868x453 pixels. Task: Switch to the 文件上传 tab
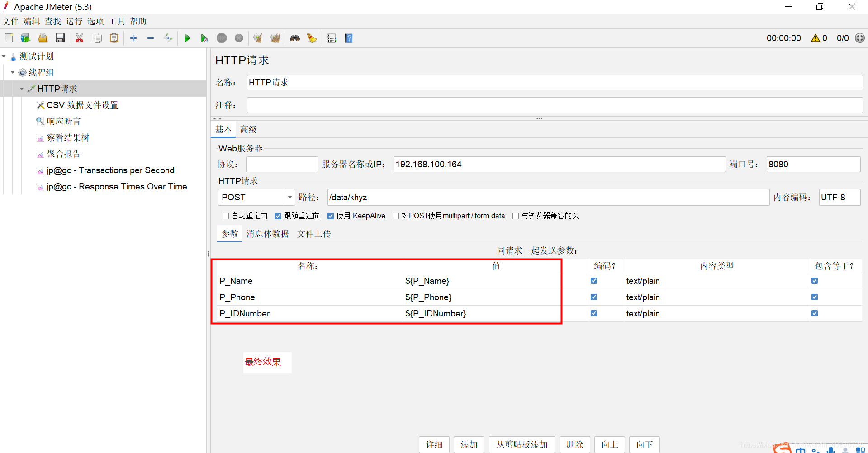pos(314,234)
